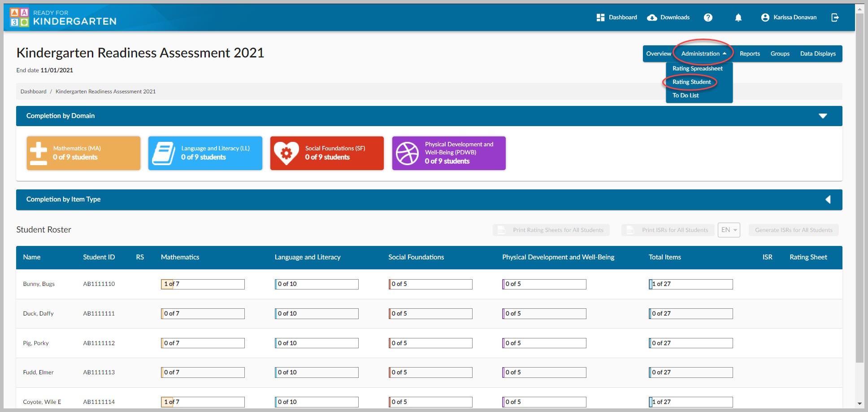This screenshot has width=868, height=412.
Task: Click the Mathematics 0 of 9 students card
Action: click(x=83, y=153)
